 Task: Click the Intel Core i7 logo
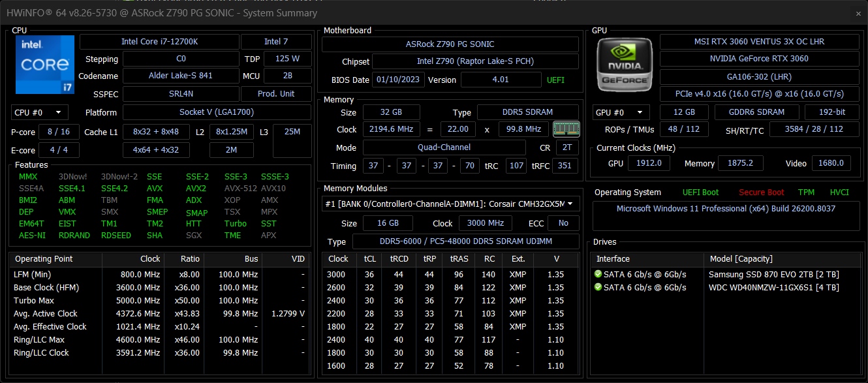click(x=45, y=65)
